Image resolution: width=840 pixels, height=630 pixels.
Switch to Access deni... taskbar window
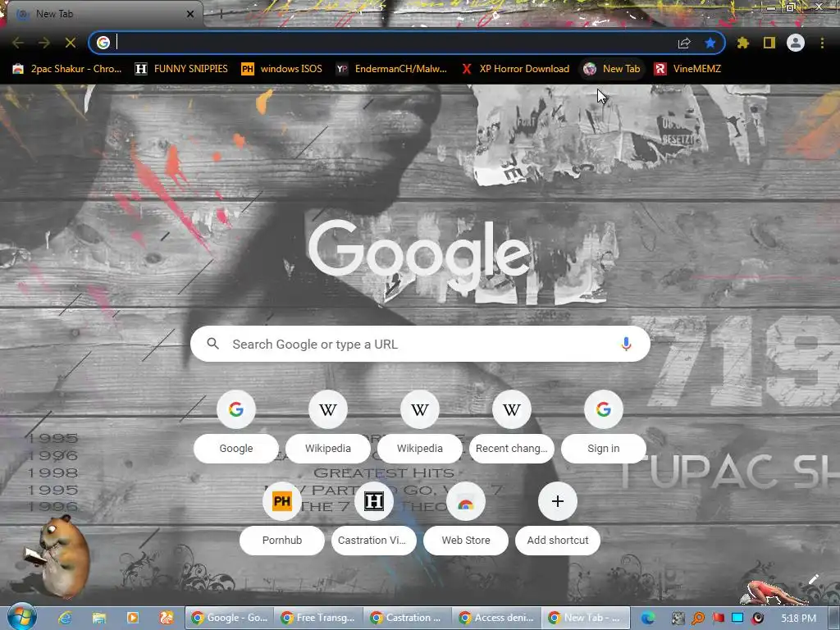(496, 618)
